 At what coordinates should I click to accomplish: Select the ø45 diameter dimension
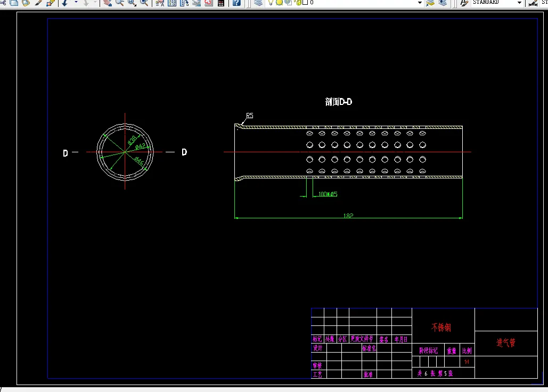tap(139, 161)
